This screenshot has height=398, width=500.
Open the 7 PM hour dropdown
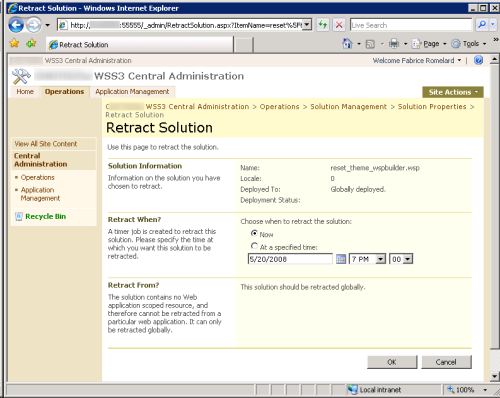367,259
